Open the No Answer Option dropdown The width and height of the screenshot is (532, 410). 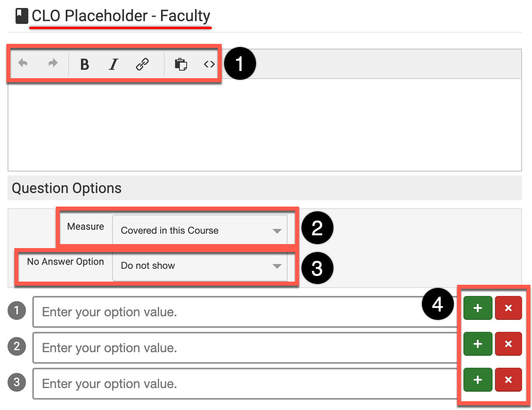point(200,266)
